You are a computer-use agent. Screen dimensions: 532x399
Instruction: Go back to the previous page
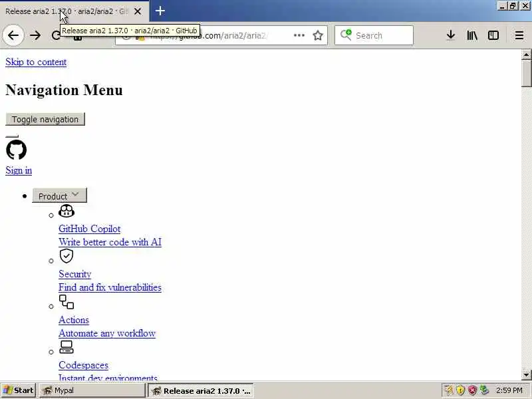tap(13, 35)
